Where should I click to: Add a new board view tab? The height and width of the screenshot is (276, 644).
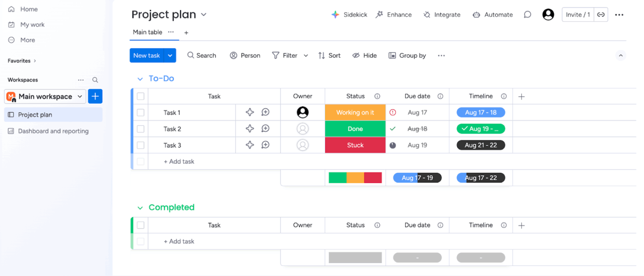(x=186, y=33)
